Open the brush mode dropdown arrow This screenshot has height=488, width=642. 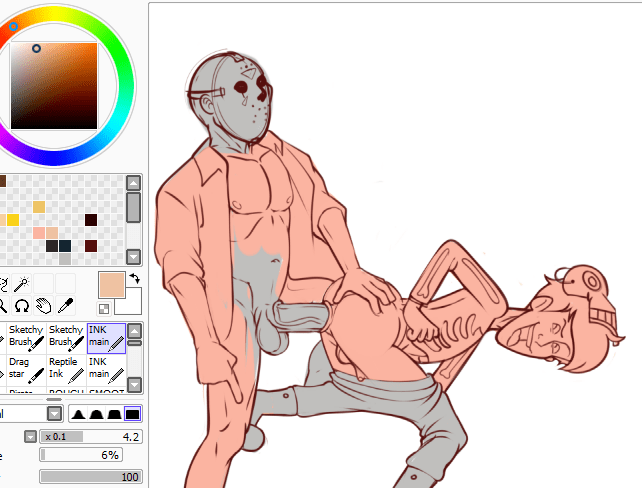coord(54,414)
